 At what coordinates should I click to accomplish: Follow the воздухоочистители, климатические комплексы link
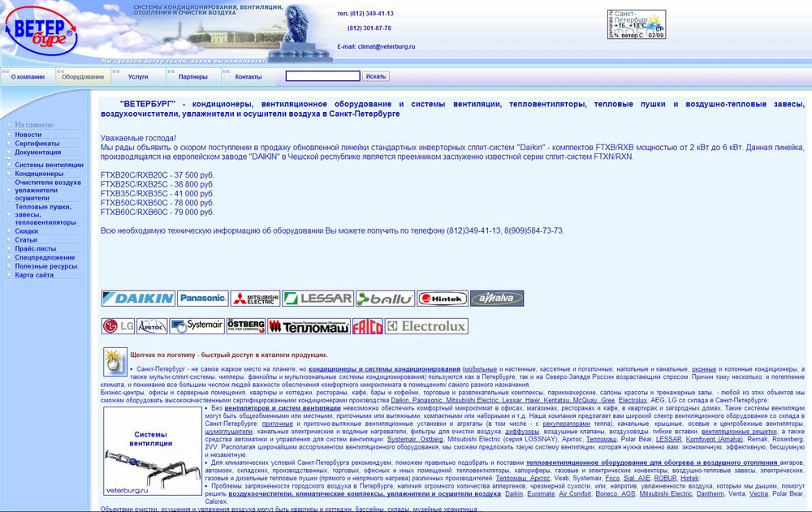point(365,494)
